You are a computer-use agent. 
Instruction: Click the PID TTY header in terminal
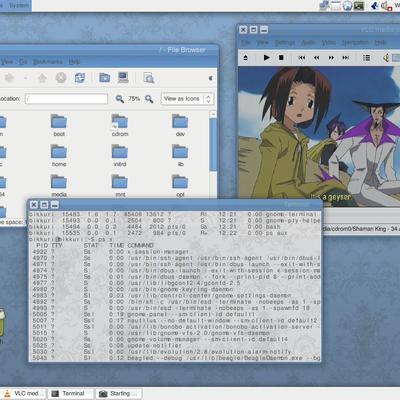coord(49,245)
